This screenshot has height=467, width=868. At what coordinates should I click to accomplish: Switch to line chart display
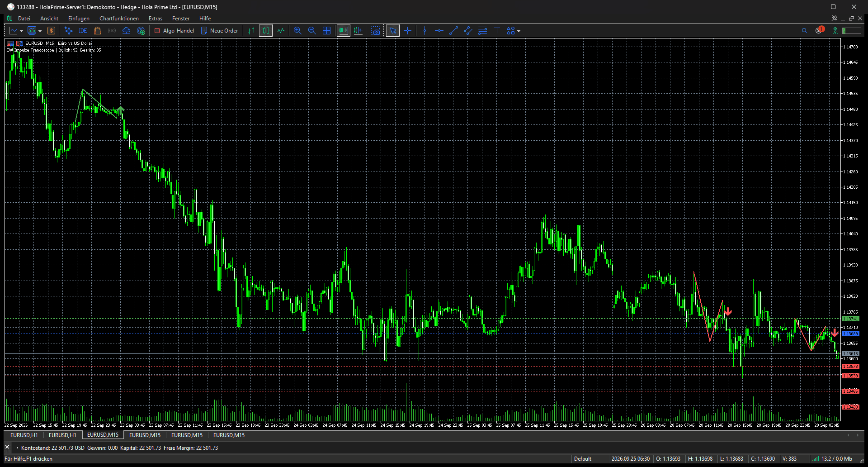pyautogui.click(x=281, y=31)
